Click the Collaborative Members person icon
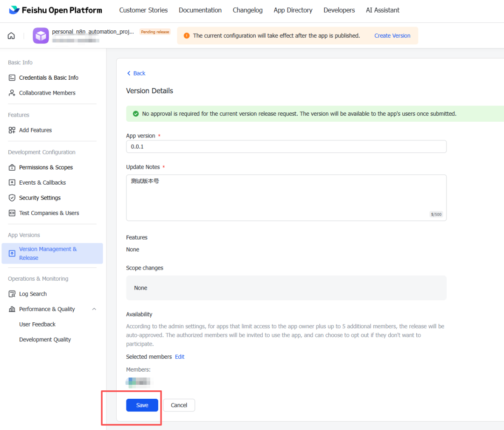 pos(12,93)
